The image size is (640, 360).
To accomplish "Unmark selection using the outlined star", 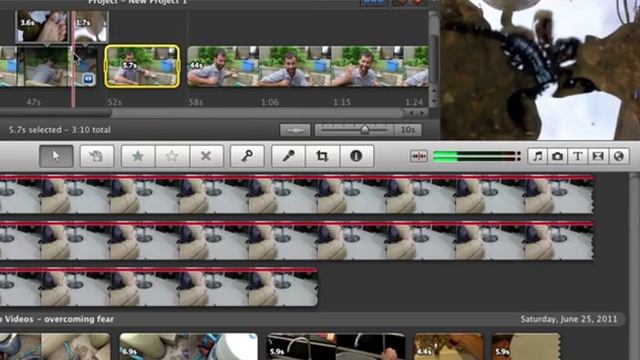I will [x=172, y=156].
